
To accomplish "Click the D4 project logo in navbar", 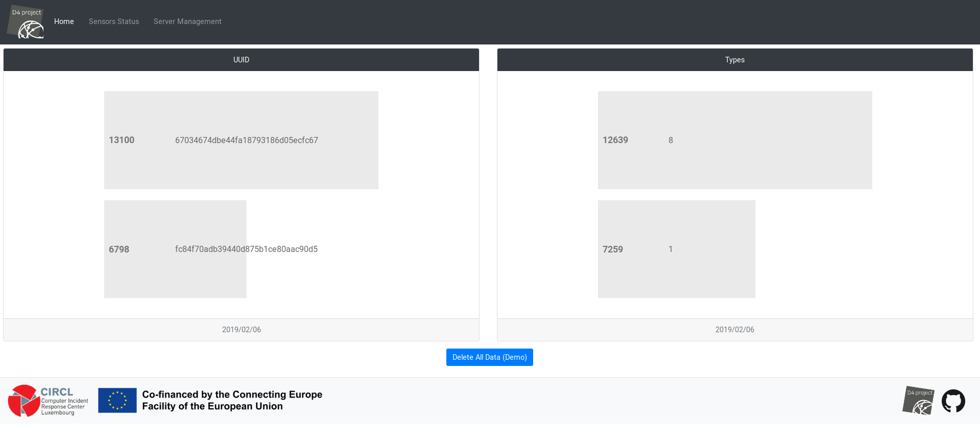I will point(27,22).
